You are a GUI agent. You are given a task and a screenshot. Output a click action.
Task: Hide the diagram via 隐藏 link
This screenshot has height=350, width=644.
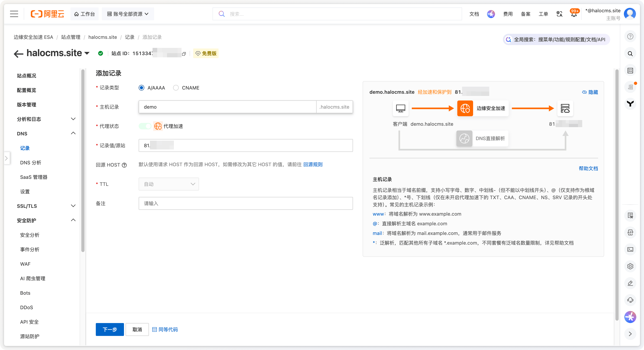[x=590, y=92]
